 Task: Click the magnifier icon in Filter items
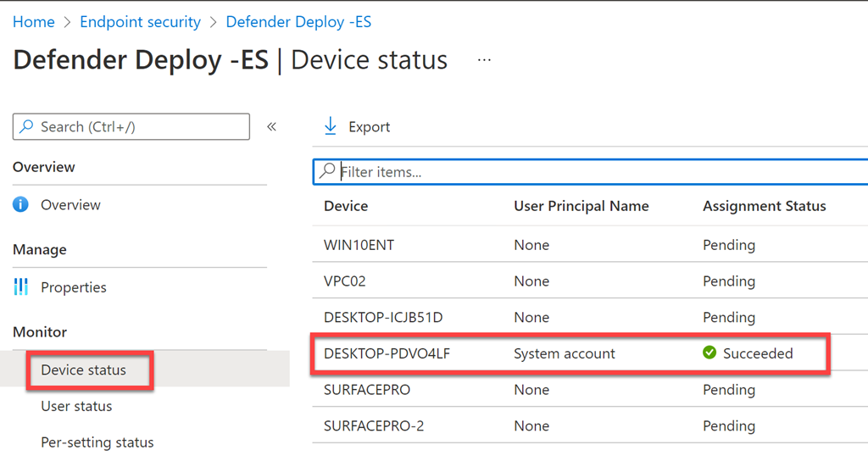[x=327, y=171]
